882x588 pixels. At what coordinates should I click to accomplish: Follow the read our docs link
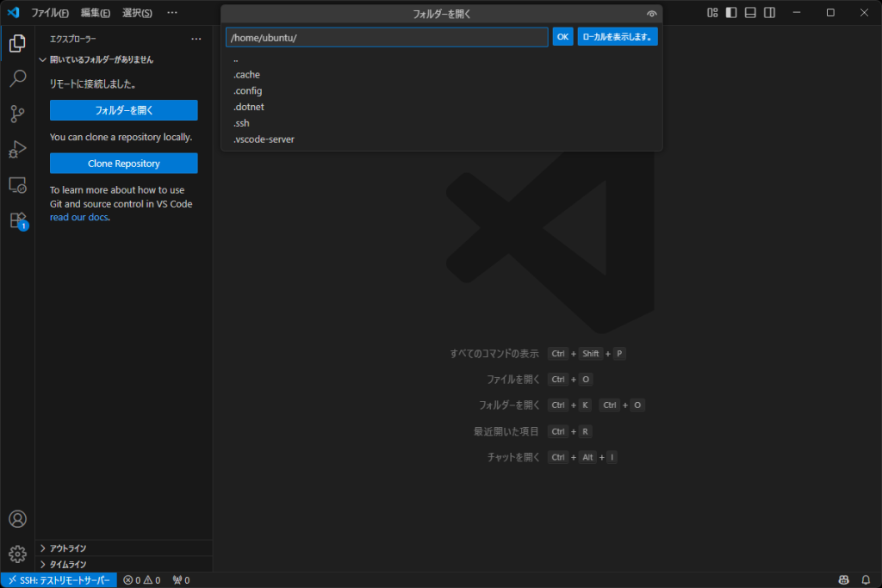(78, 218)
